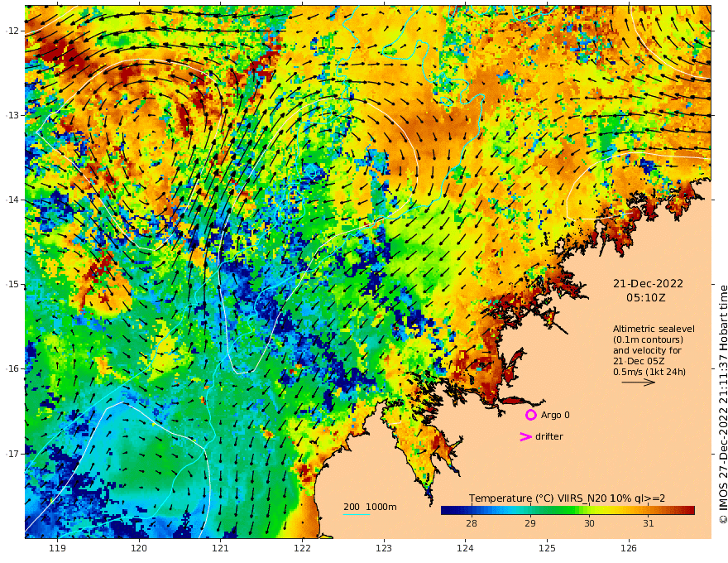Click the Temperature VIIRS_N20 colorbar title
This screenshot has height=563, width=728.
coord(567,498)
